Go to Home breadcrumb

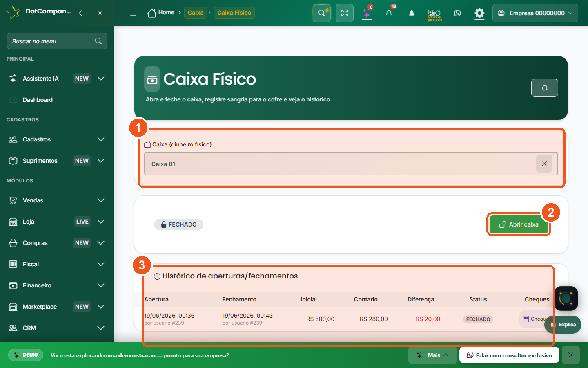pos(161,13)
